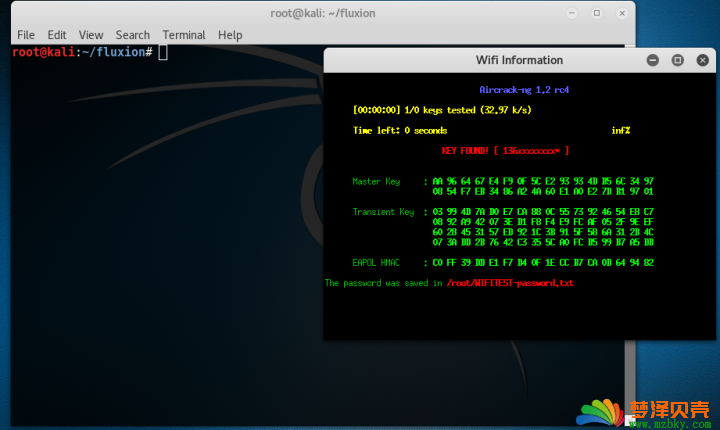The height and width of the screenshot is (430, 720).
Task: Click 'The password was saved in' text
Action: pos(383,283)
